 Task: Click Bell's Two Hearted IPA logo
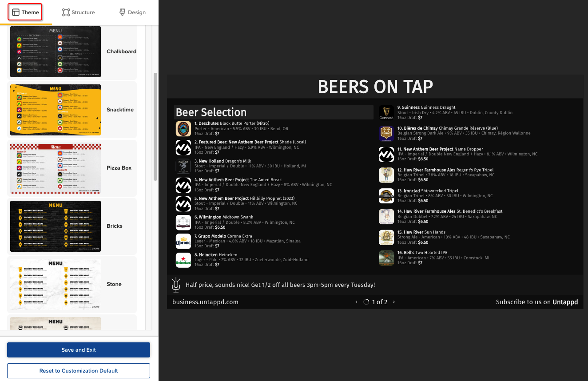(x=386, y=258)
